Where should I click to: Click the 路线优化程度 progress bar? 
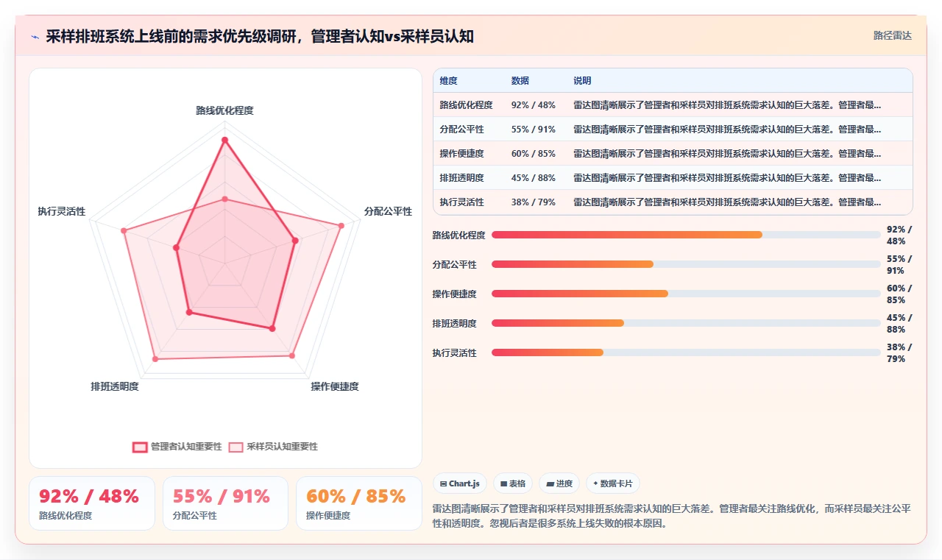686,235
